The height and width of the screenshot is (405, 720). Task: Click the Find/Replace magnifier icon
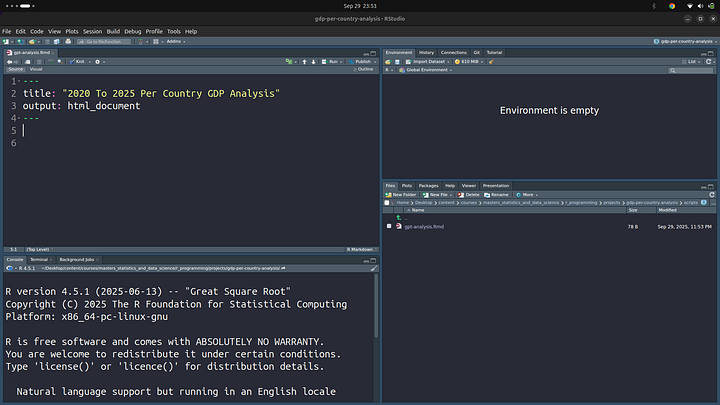[x=60, y=62]
